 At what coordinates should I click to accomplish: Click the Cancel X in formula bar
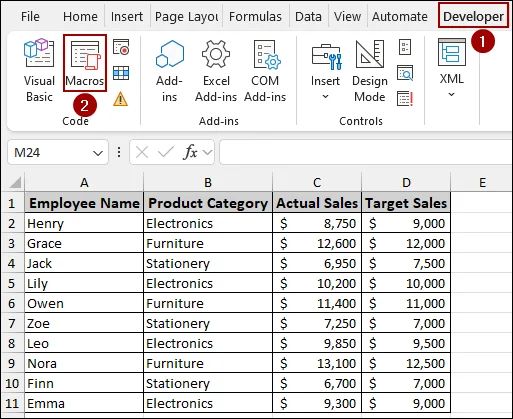click(x=142, y=153)
